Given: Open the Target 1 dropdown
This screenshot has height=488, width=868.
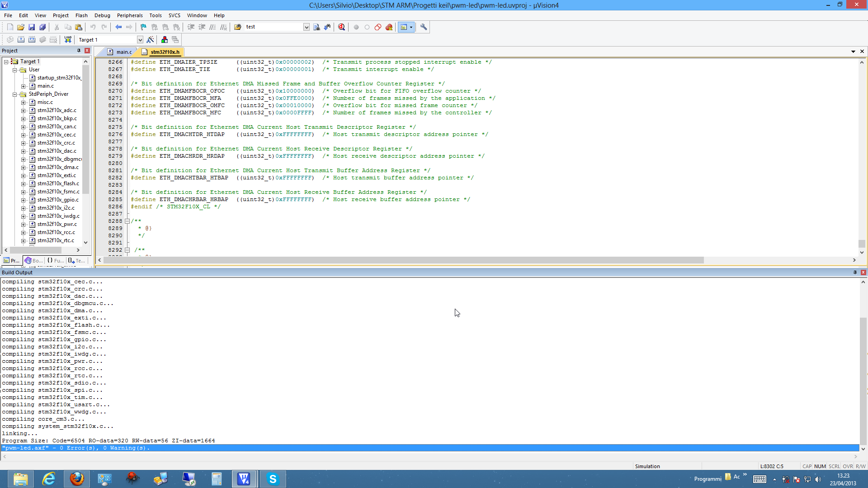Looking at the screenshot, I should (x=140, y=40).
